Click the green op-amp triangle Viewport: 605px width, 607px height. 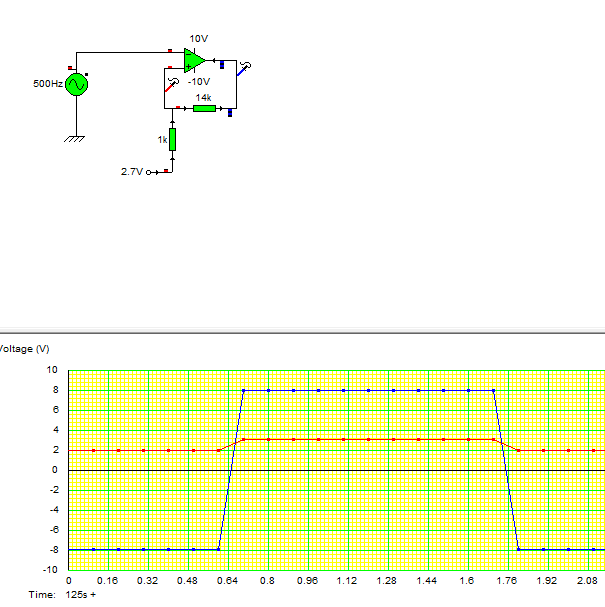coord(194,60)
